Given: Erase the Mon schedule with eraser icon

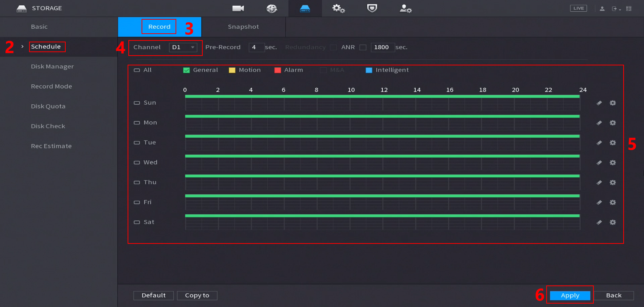Looking at the screenshot, I should [x=599, y=123].
